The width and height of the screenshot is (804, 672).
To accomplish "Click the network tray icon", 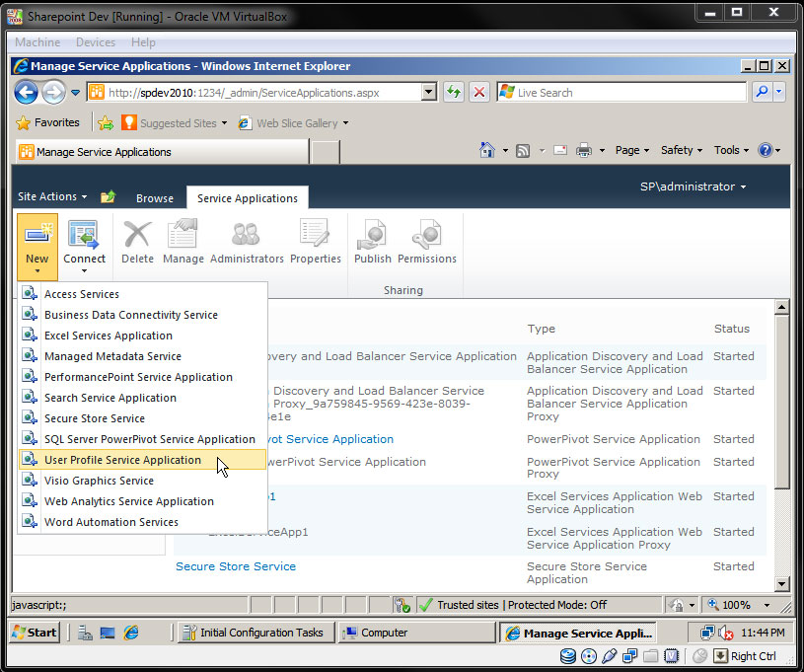I will tap(707, 633).
